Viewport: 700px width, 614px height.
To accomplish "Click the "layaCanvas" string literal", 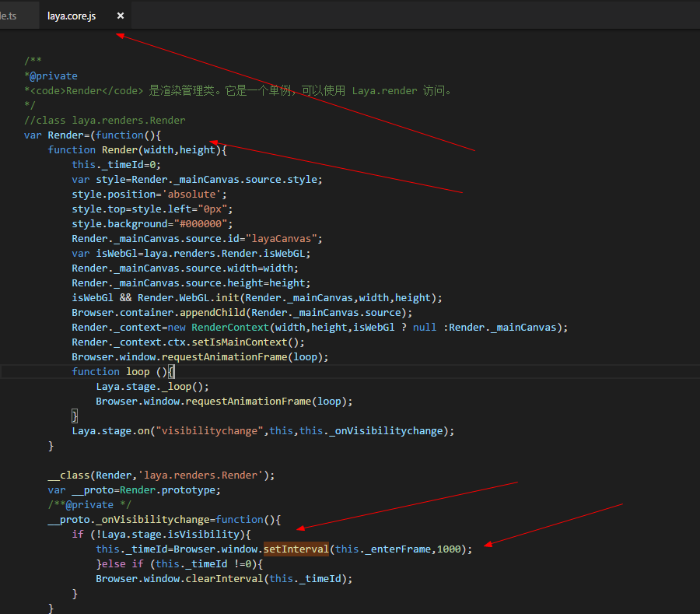I will (x=282, y=238).
